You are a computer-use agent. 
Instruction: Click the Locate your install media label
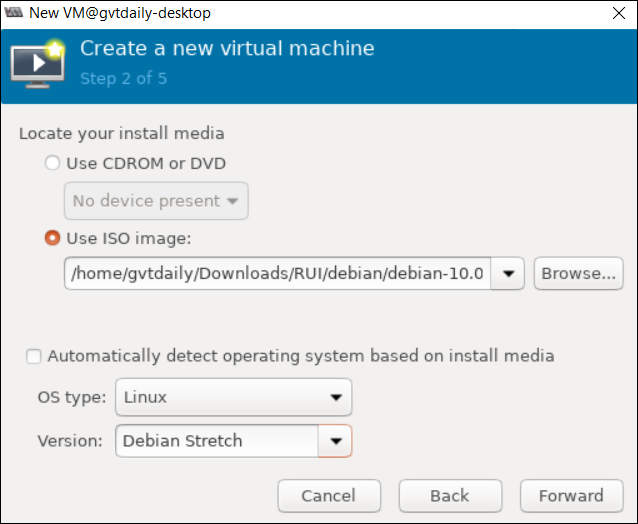coord(122,133)
